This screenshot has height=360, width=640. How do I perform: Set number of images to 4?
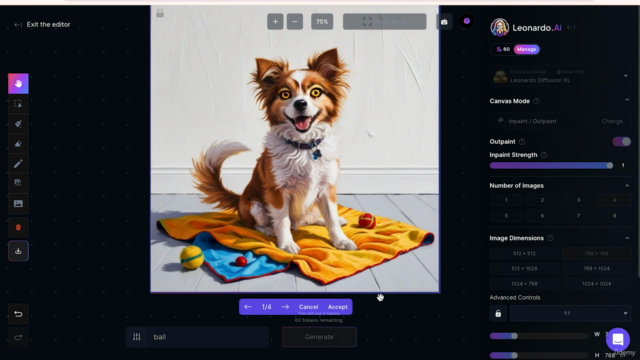(x=614, y=200)
